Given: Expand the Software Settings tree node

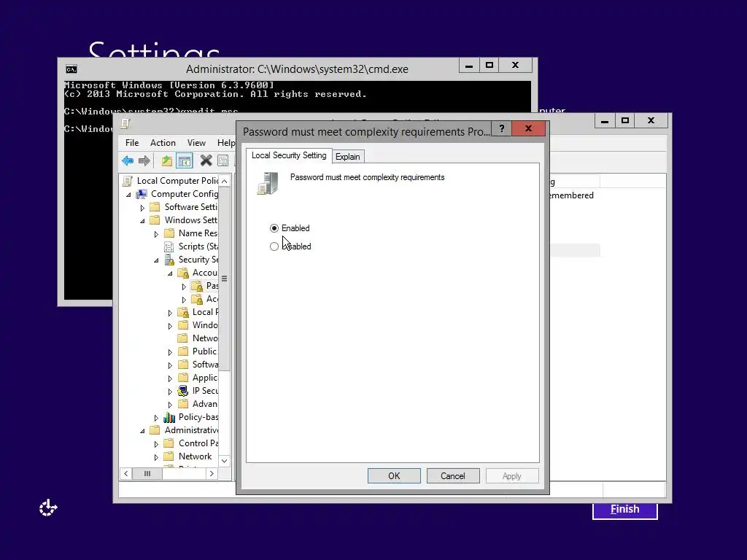Looking at the screenshot, I should tap(142, 208).
